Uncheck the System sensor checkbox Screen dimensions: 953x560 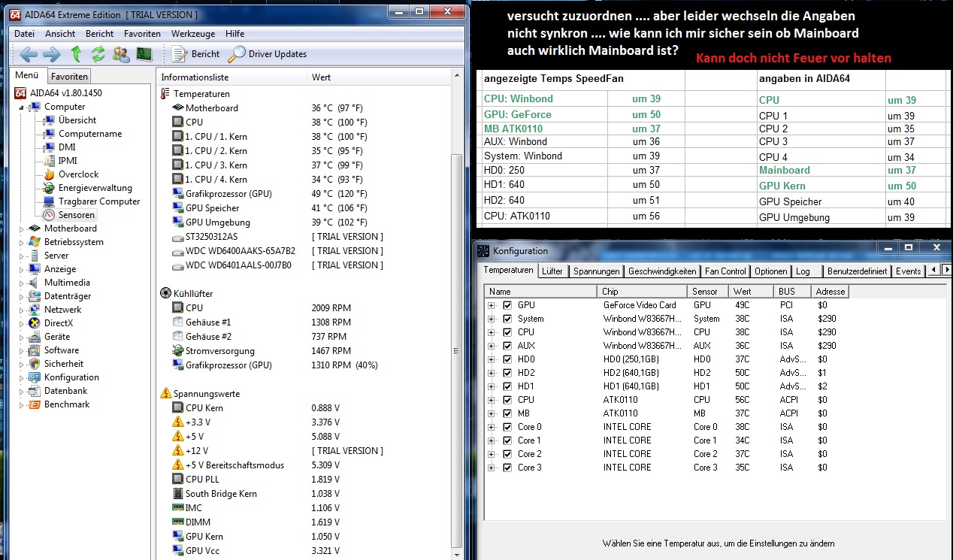(507, 319)
